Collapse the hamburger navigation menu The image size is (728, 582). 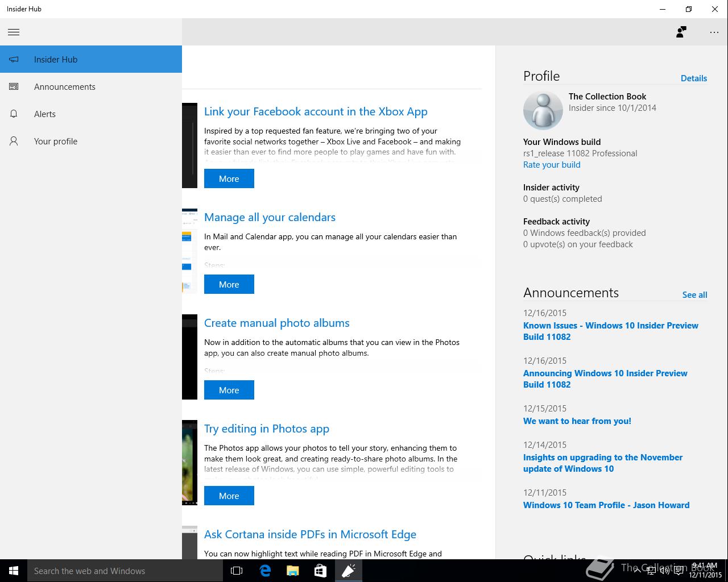pyautogui.click(x=14, y=32)
